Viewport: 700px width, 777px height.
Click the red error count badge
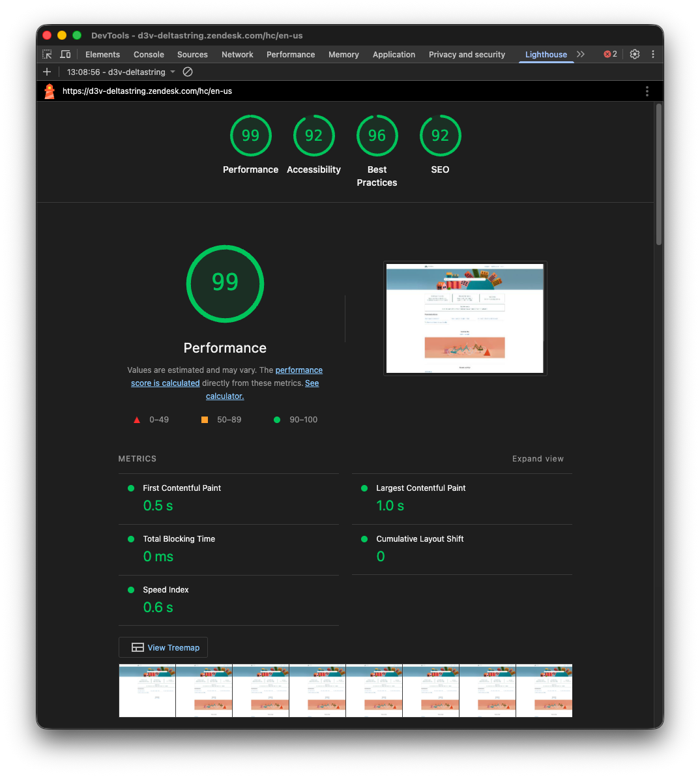(609, 54)
